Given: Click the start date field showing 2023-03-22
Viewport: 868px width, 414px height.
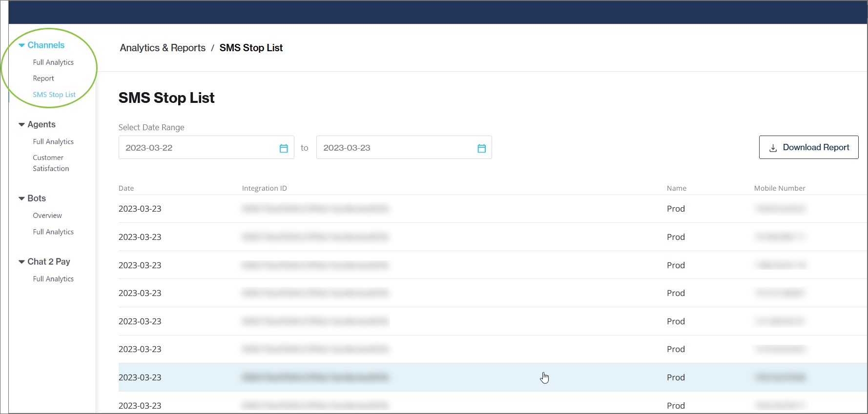Looking at the screenshot, I should pos(198,148).
